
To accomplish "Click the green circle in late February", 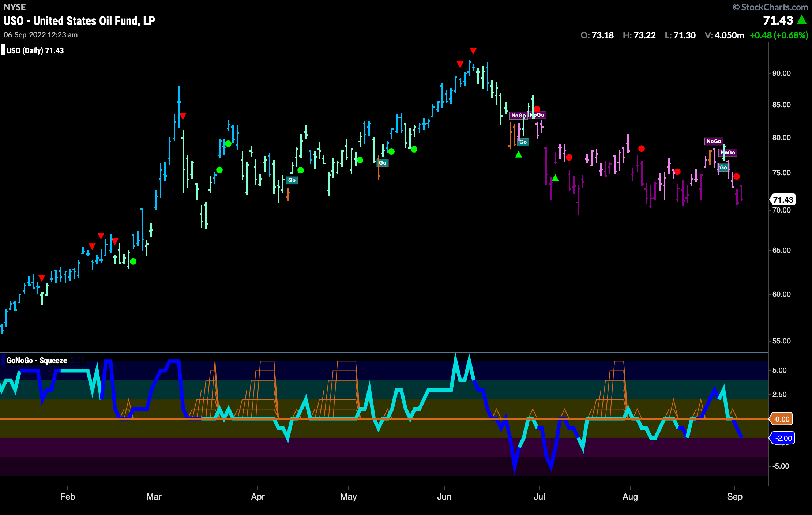I will (x=133, y=262).
